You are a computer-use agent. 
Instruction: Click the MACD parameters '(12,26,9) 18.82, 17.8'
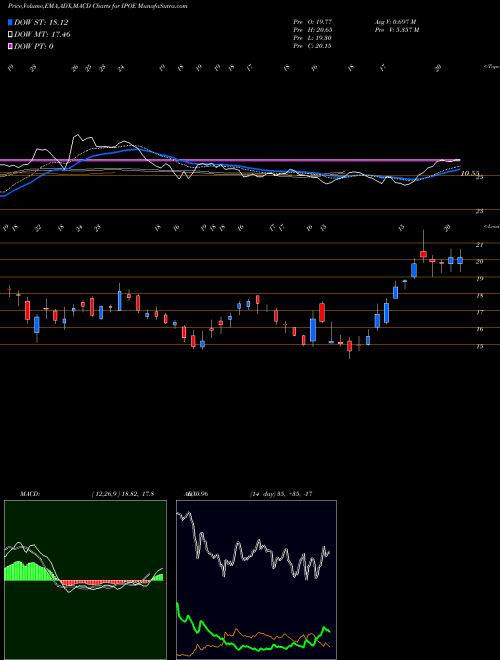pyautogui.click(x=122, y=494)
